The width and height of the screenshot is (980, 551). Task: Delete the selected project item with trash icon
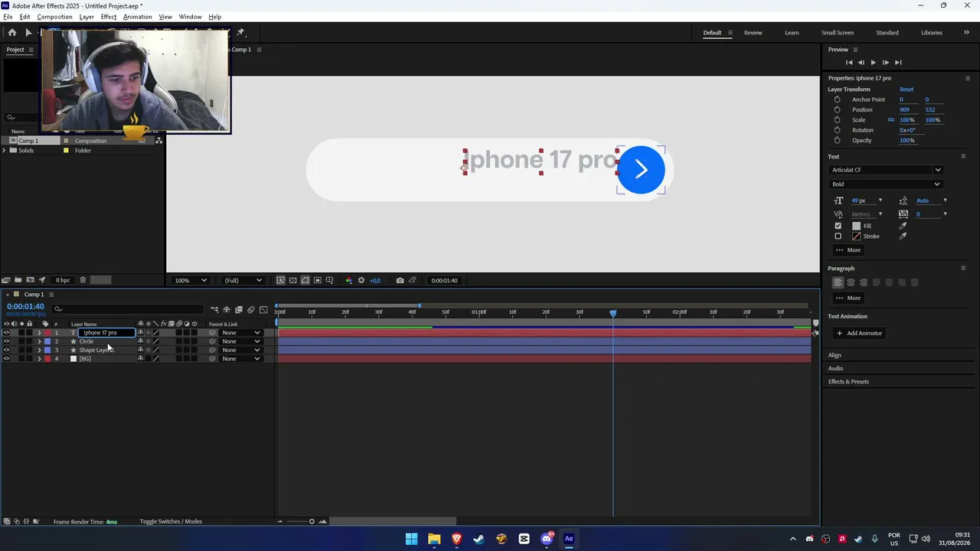tap(83, 280)
